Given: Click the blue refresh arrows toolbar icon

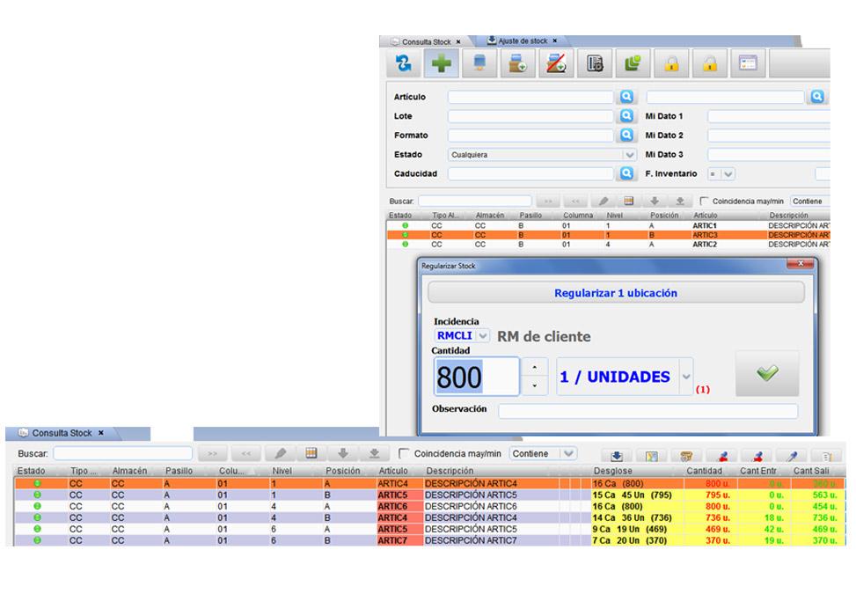Looking at the screenshot, I should (x=404, y=63).
